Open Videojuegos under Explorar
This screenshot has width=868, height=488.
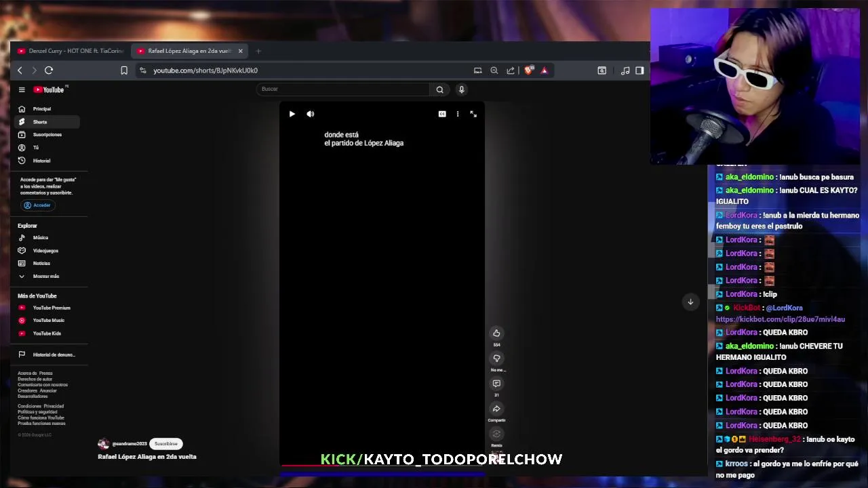(47, 250)
